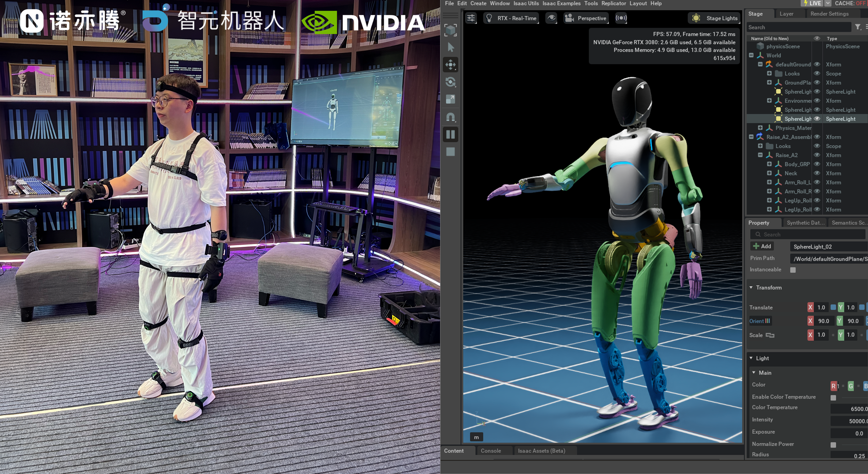Expand the Transform section expander

click(x=750, y=288)
